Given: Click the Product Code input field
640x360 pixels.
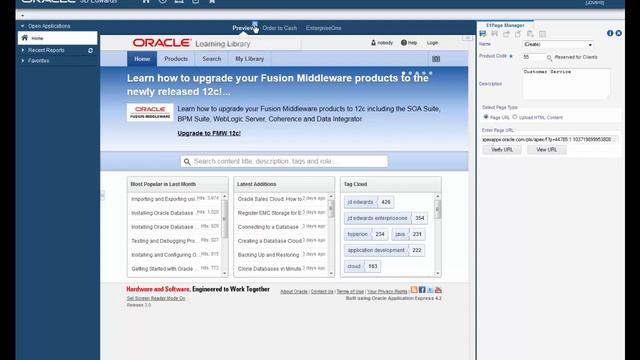Looking at the screenshot, I should [533, 57].
